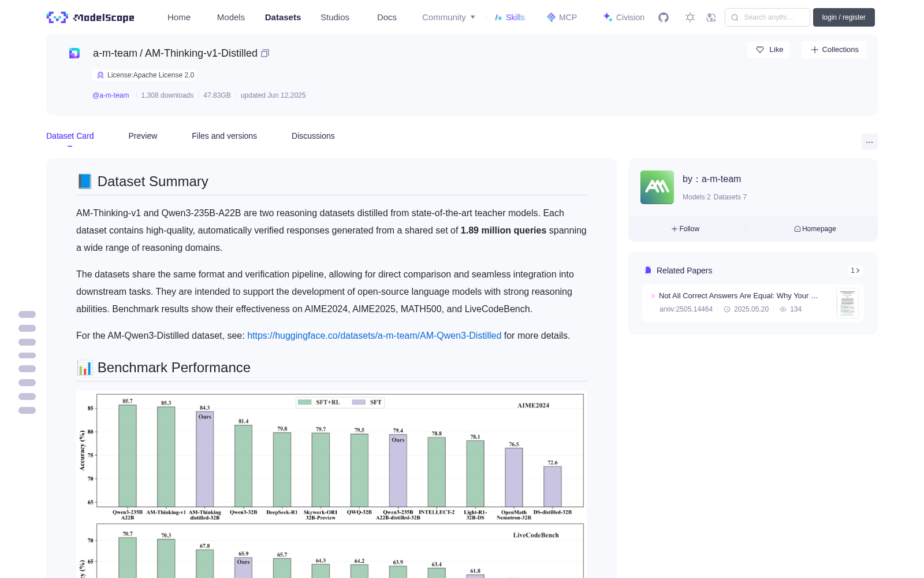Screen dimensions: 924x578
Task: Open the AM-Qwen3-Distilled huggingface link
Action: (374, 336)
